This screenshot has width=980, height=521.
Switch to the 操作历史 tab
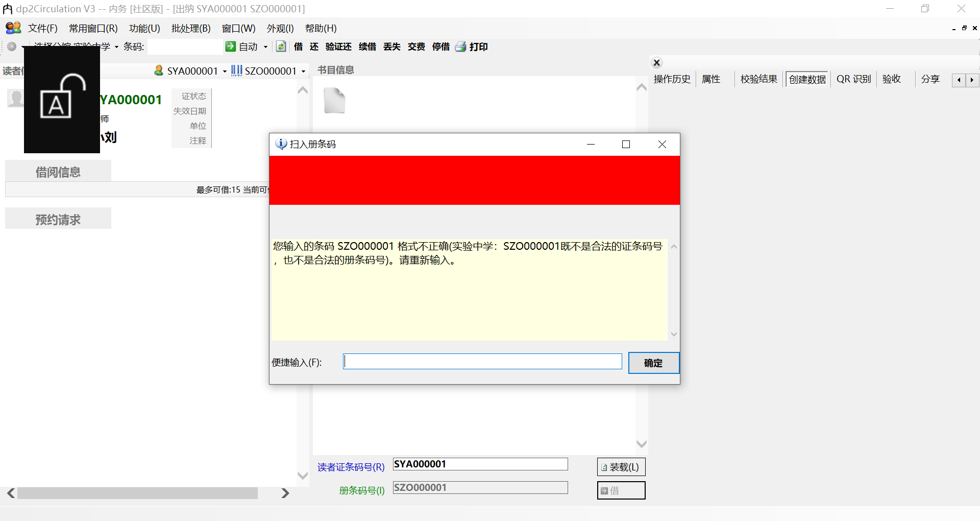click(x=672, y=79)
